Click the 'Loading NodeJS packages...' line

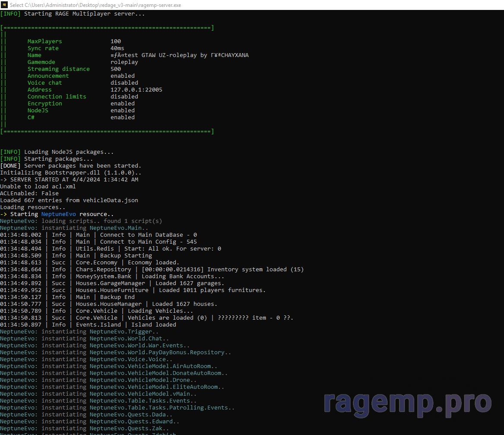pos(57,152)
